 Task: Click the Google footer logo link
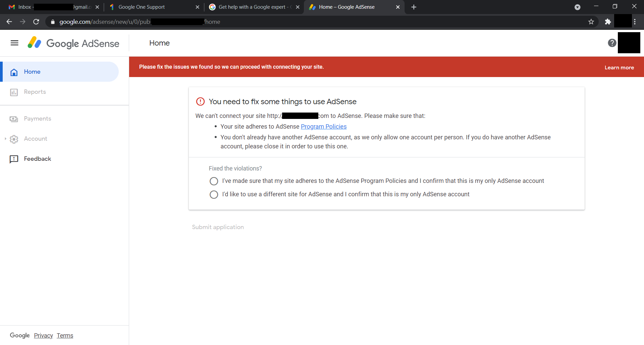click(x=20, y=335)
